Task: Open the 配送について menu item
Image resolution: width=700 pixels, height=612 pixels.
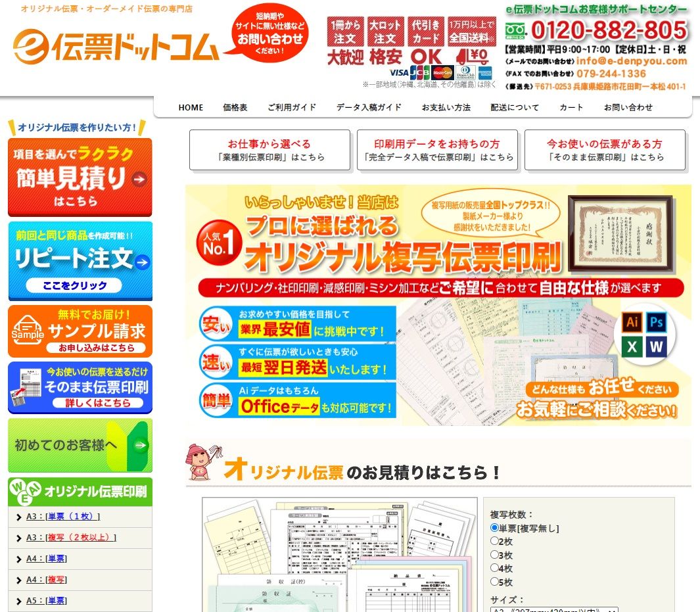Action: [515, 108]
